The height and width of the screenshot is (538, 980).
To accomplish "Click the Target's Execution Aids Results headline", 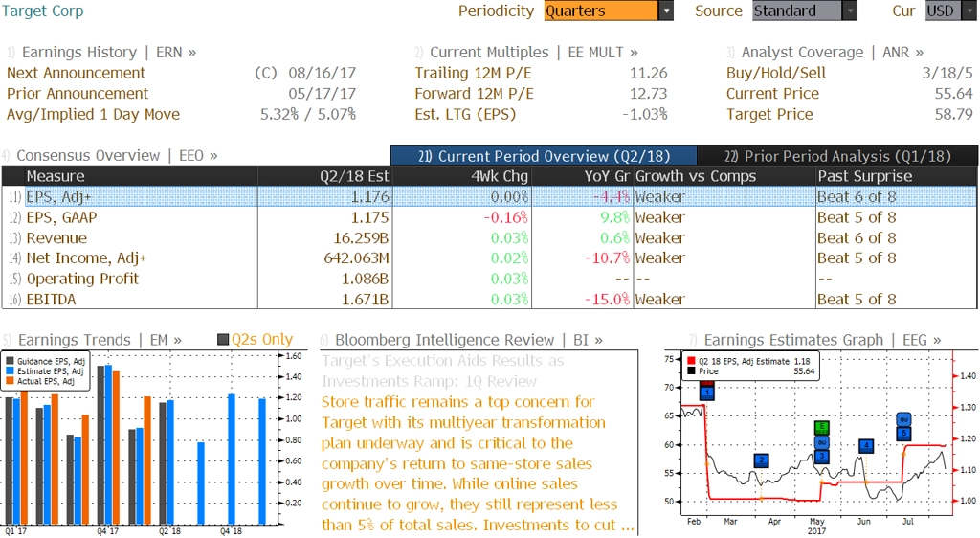I will pos(442,370).
